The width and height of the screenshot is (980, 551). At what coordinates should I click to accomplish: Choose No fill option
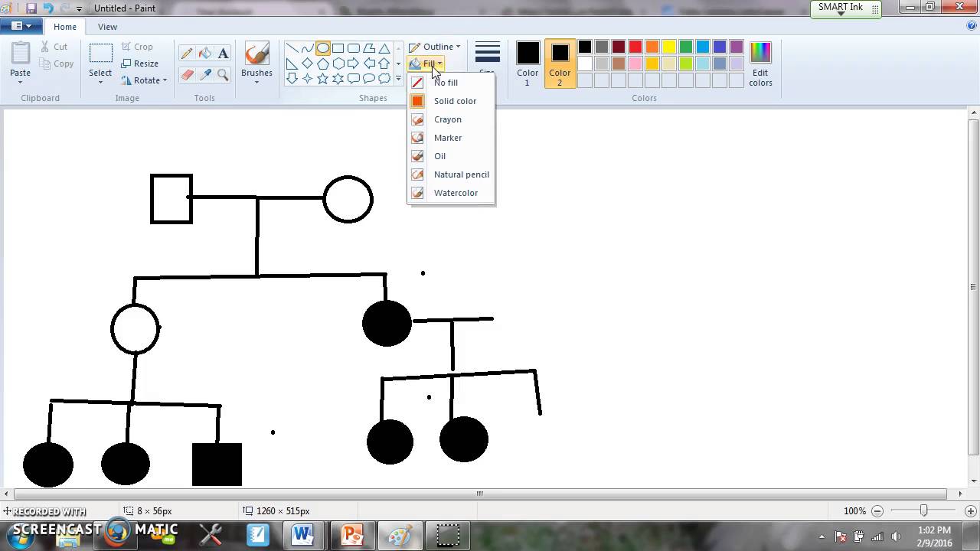(450, 83)
